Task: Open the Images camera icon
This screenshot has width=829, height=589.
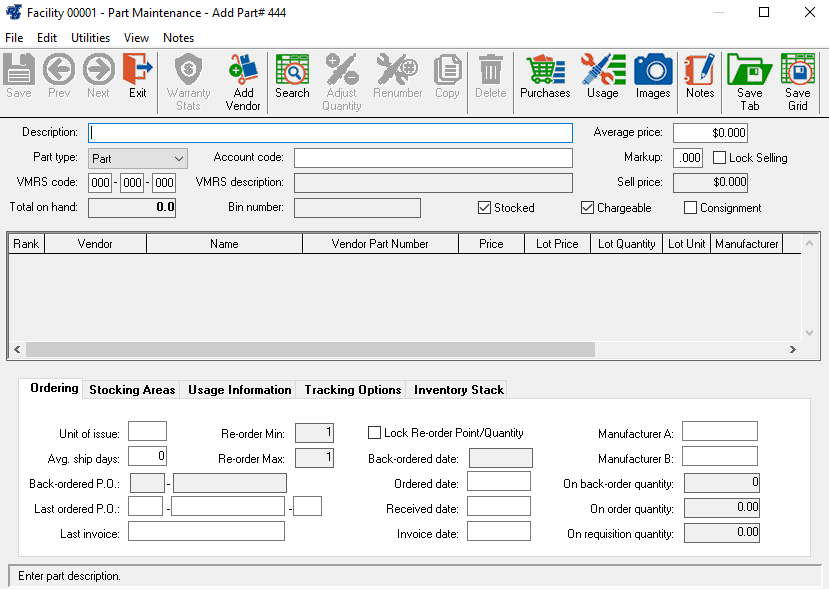Action: pos(653,76)
